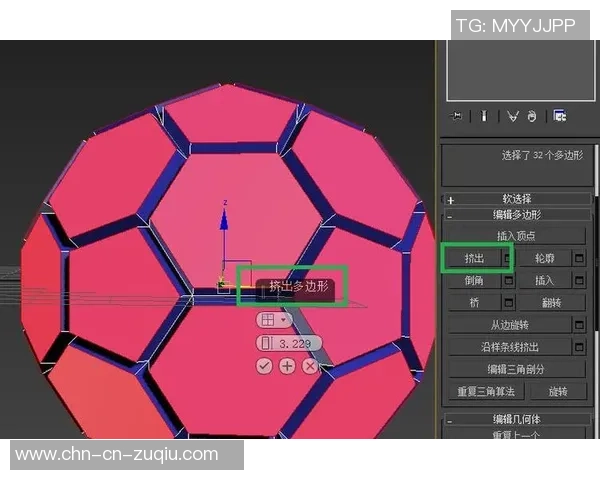Click the 编辑三角剖分 button
This screenshot has width=600, height=480.
click(x=516, y=369)
